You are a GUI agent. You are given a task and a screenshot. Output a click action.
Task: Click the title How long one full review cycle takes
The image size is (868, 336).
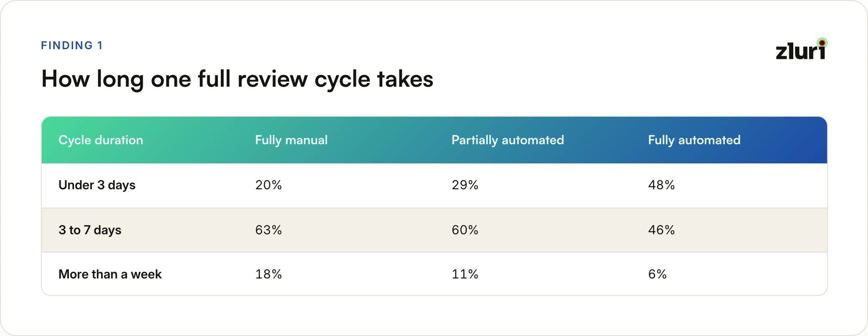(x=237, y=79)
